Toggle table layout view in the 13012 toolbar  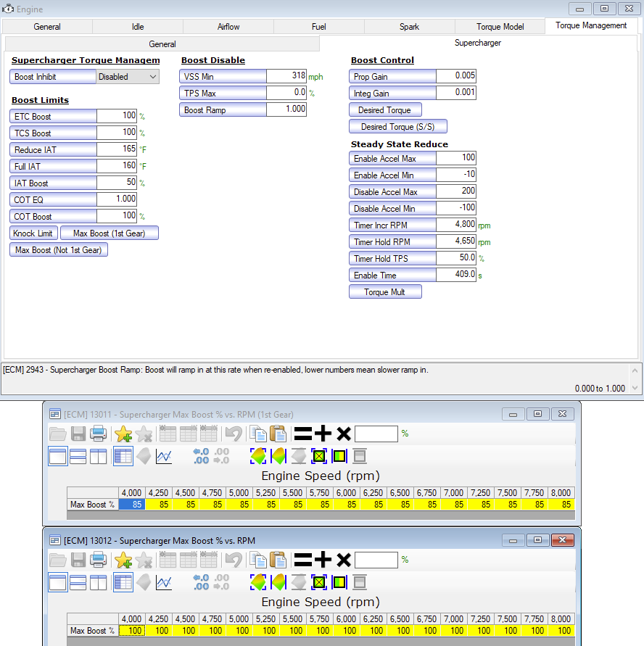123,582
